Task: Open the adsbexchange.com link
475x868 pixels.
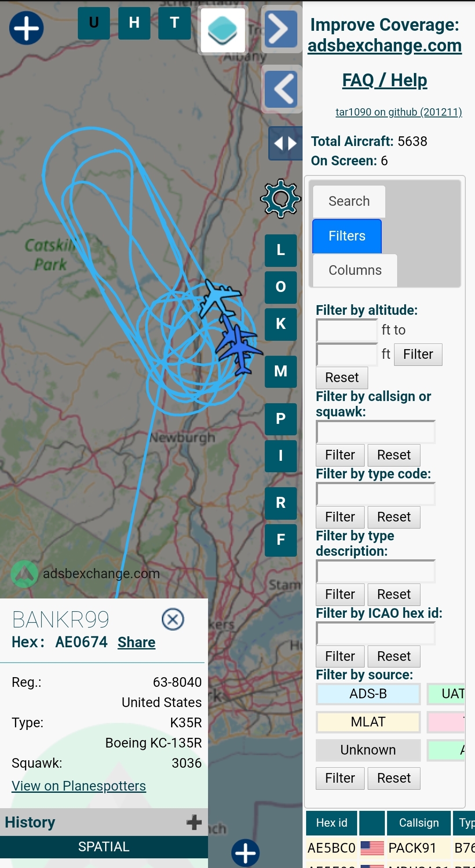Action: pyautogui.click(x=385, y=46)
